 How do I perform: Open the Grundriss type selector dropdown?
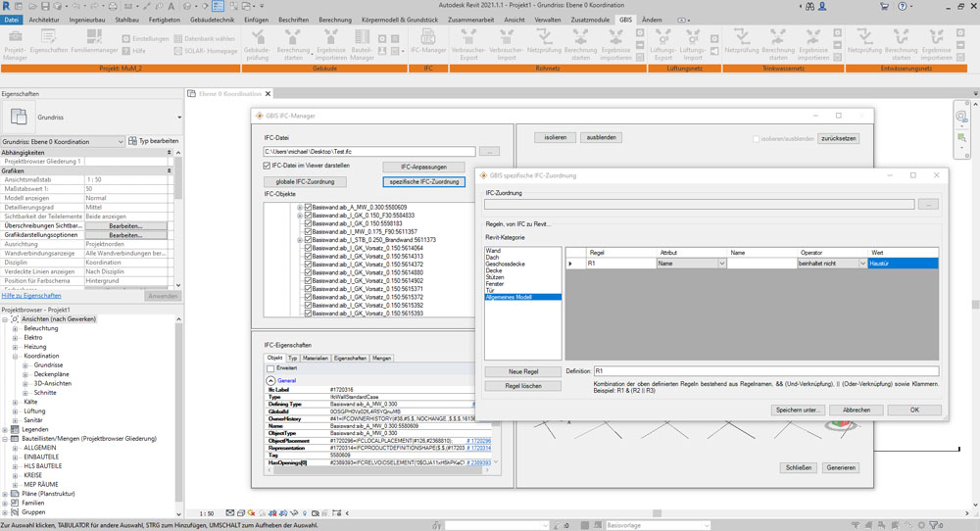pyautogui.click(x=179, y=118)
